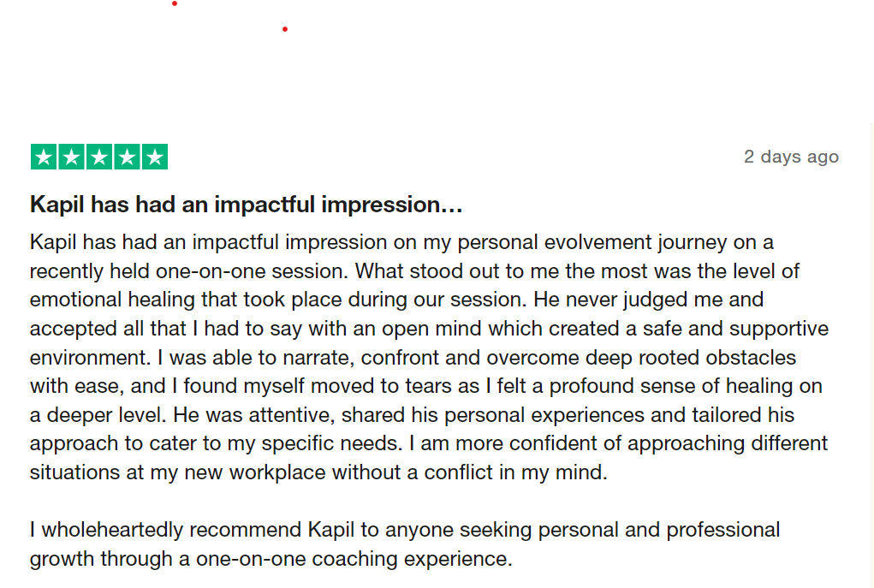Click the small red dot at the top left
The height and width of the screenshot is (588, 874).
(x=175, y=3)
